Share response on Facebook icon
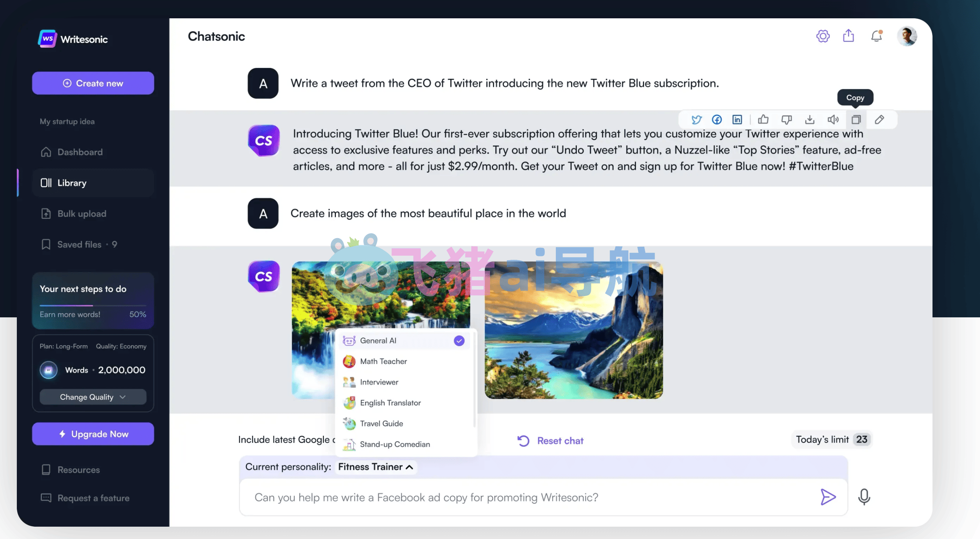 point(717,120)
